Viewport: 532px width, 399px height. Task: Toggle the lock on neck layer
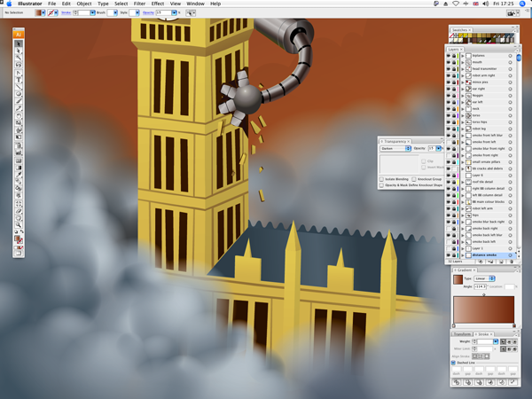coord(454,109)
